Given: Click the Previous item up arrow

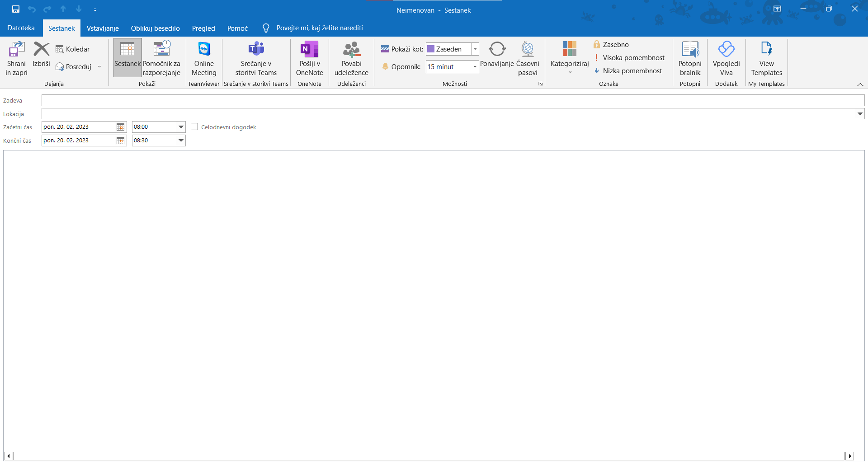Looking at the screenshot, I should click(x=63, y=9).
